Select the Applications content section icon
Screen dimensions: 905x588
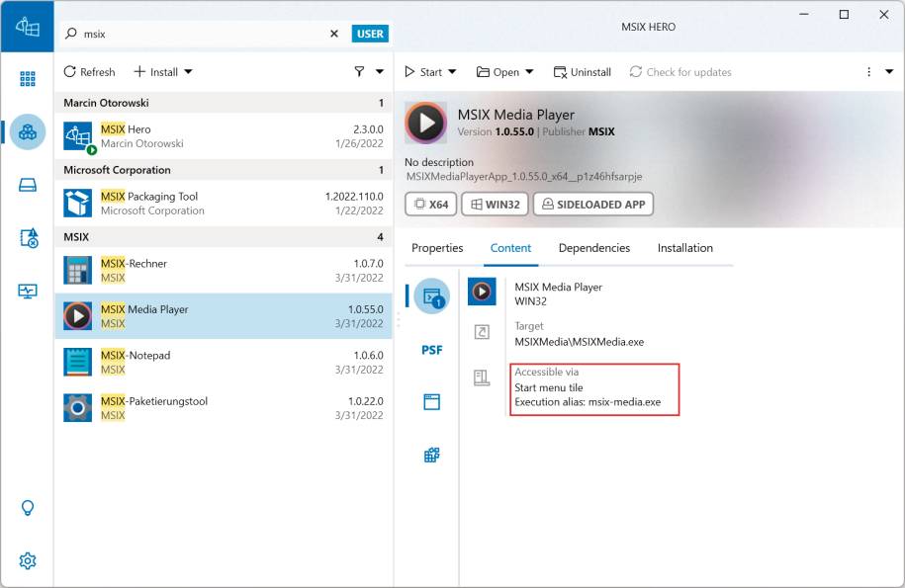[x=431, y=296]
